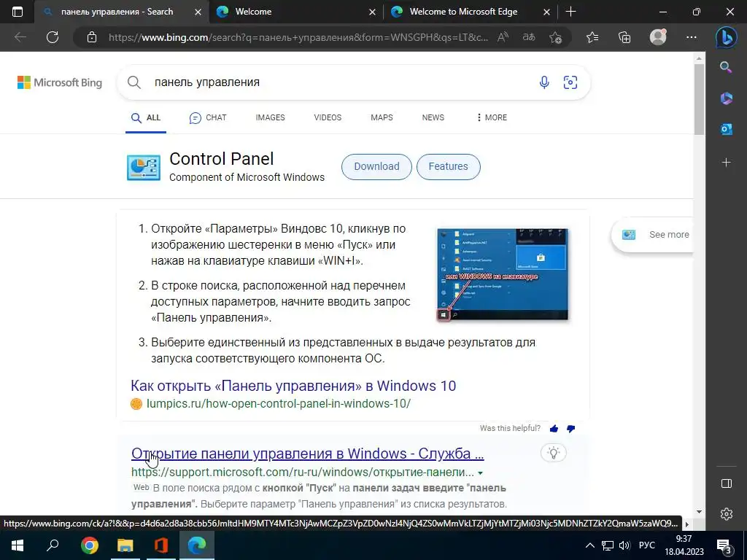Open Bing Discover sidebar button

(726, 37)
